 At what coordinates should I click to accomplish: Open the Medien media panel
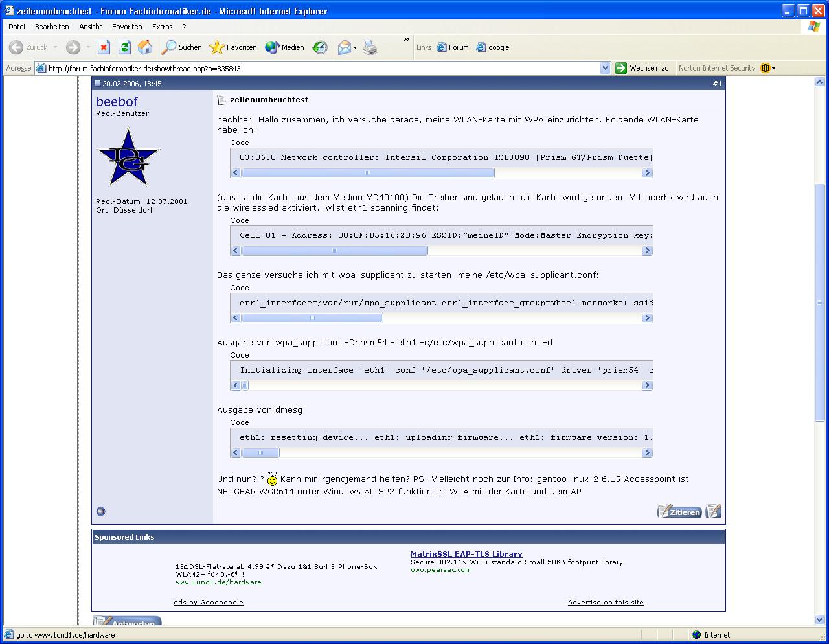click(x=285, y=47)
